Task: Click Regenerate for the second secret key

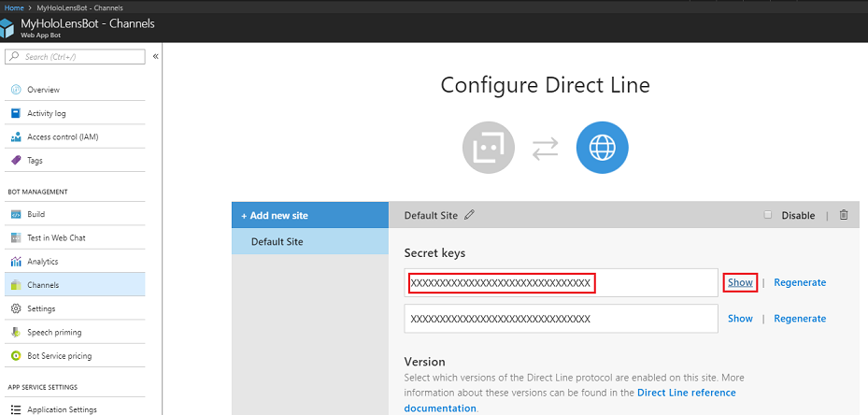Action: [799, 319]
